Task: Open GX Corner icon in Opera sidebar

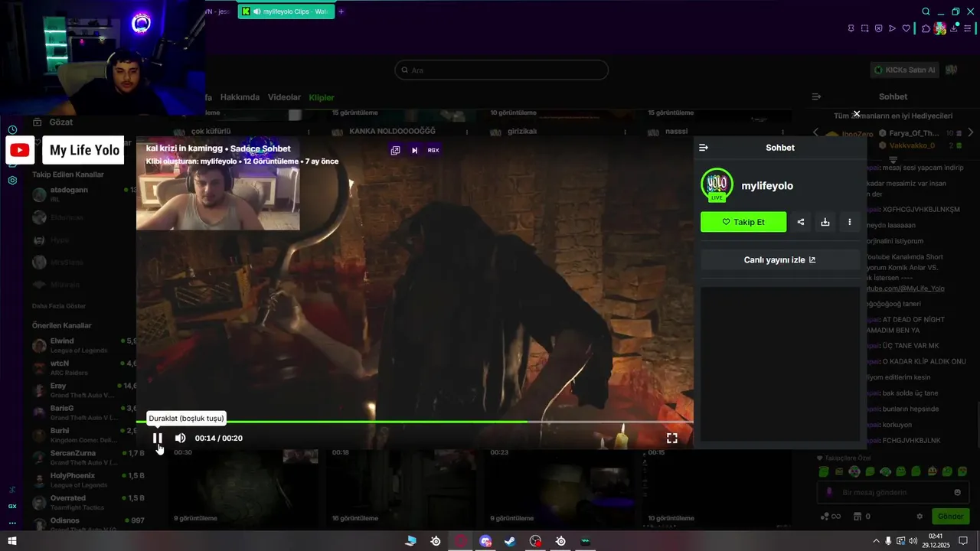Action: click(12, 506)
